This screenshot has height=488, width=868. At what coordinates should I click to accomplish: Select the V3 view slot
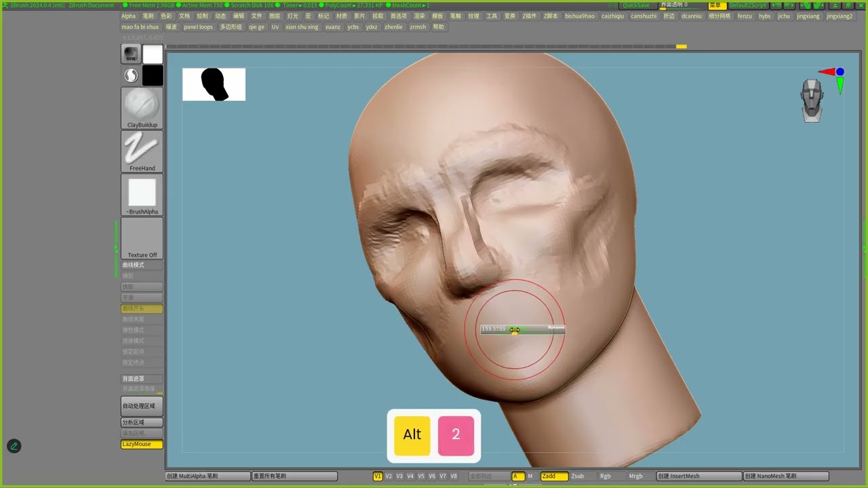[x=399, y=476]
